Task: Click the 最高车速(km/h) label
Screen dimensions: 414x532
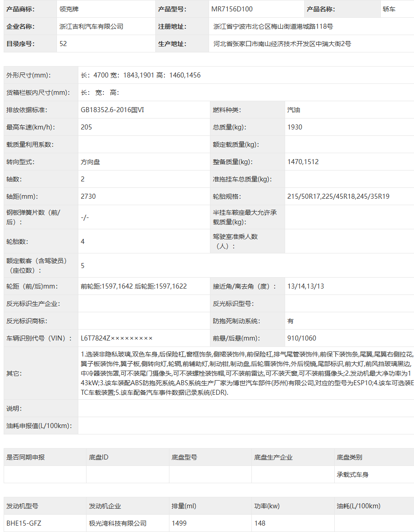Action: [x=31, y=127]
